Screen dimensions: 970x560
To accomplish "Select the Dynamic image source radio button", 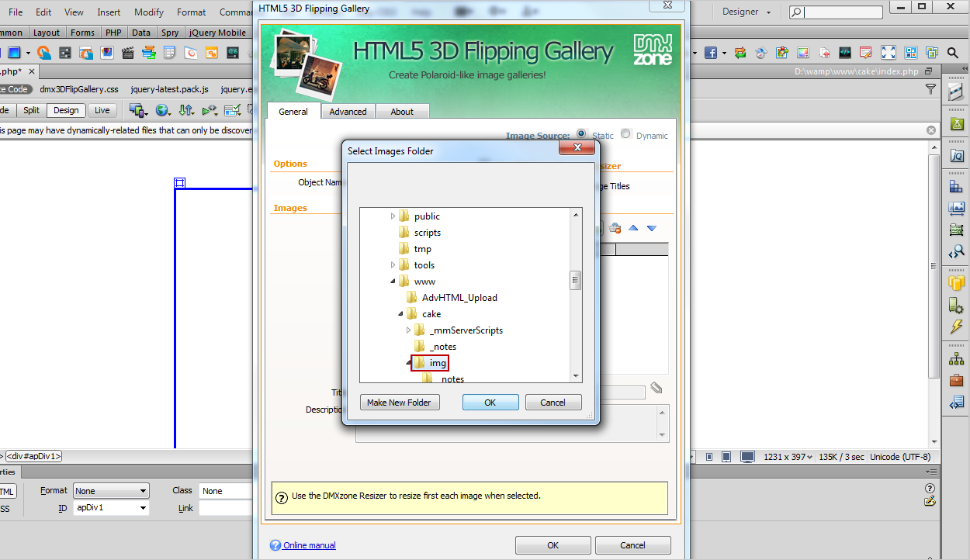I will [x=625, y=133].
